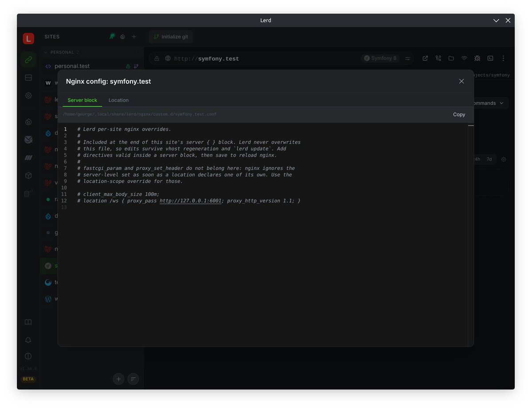Click the WordPress site icon in list
Viewport: 532px width, 410px height.
(x=48, y=299)
